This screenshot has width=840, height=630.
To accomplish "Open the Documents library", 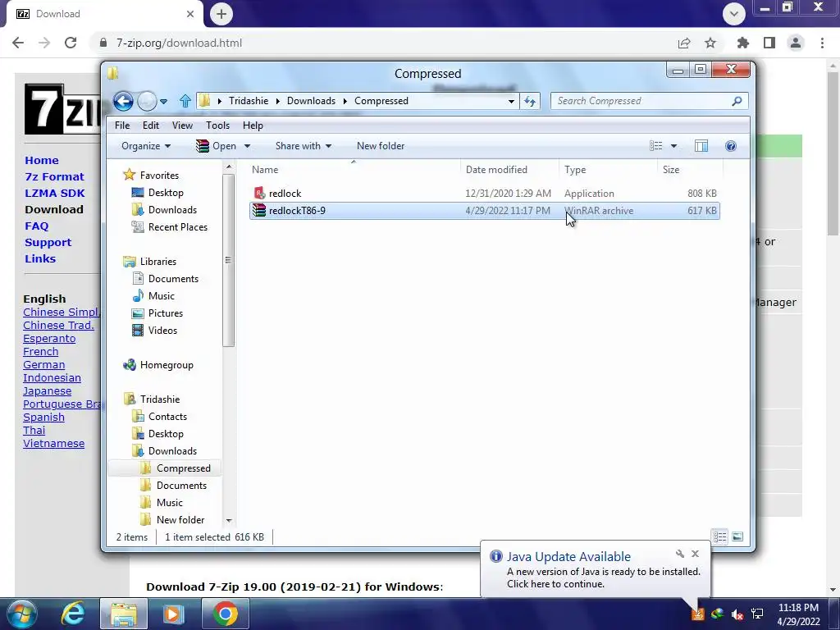I will tap(165, 279).
